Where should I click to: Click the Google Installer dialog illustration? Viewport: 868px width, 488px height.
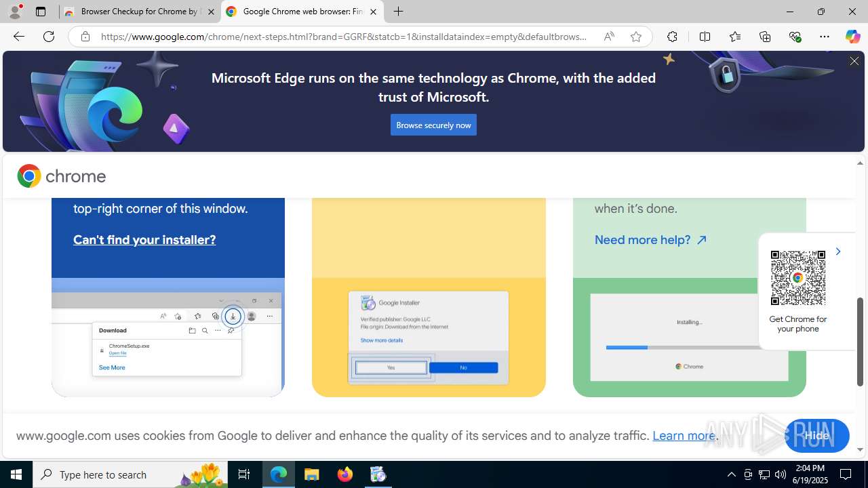[x=429, y=338]
